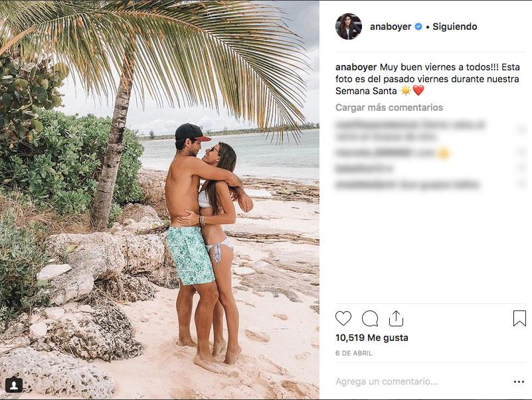Open the first blurred commenter's username
The image size is (532, 400).
377,125
